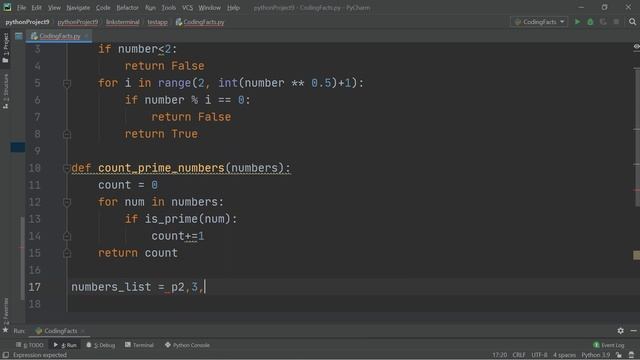Click yellow warning stripe on editor scrollbar
Image resolution: width=640 pixels, height=360 pixels.
click(x=636, y=255)
